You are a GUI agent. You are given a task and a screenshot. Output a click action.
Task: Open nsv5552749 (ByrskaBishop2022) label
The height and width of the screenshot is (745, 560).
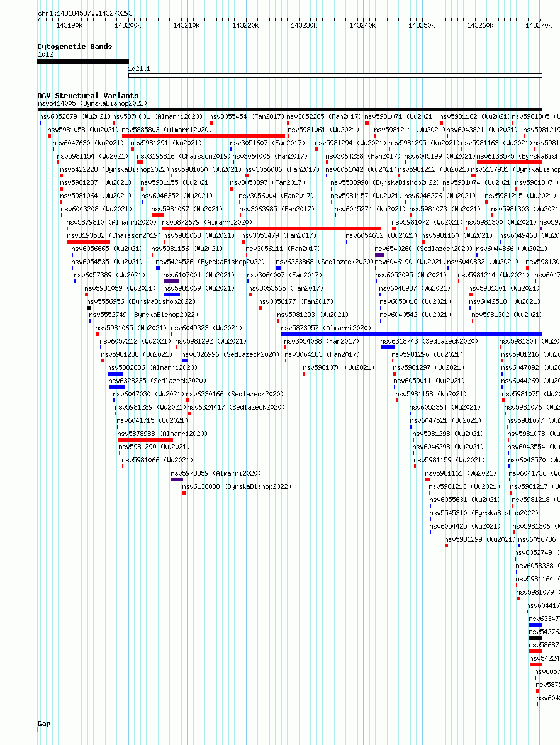click(x=144, y=315)
